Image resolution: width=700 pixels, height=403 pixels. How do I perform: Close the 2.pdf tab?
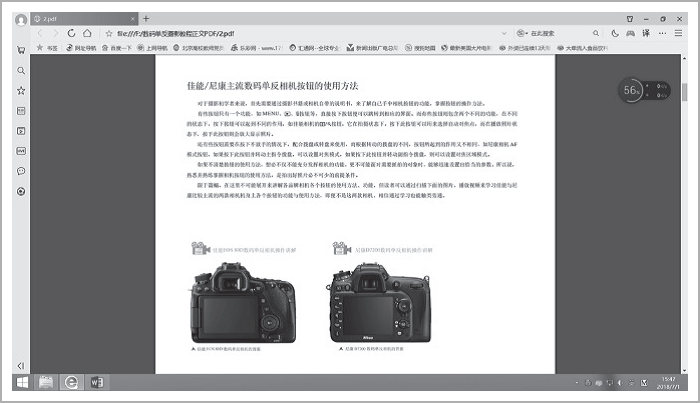(133, 19)
